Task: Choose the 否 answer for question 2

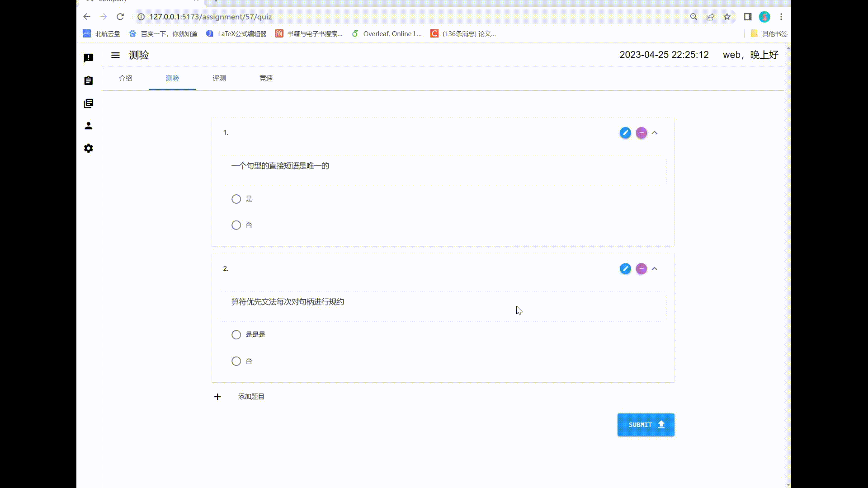Action: [236, 361]
